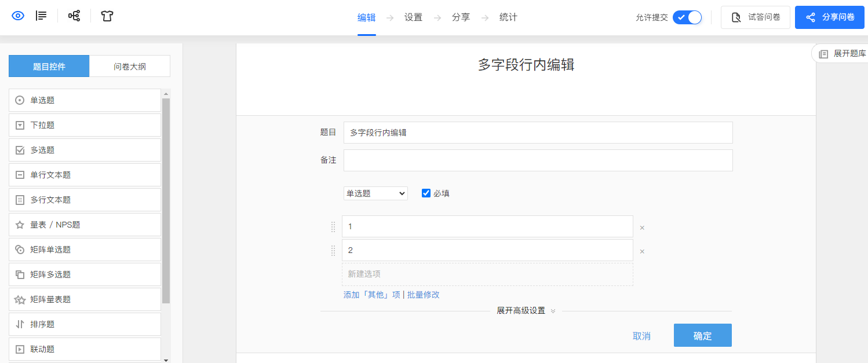
Task: Click drag handle beside option 1
Action: point(333,227)
